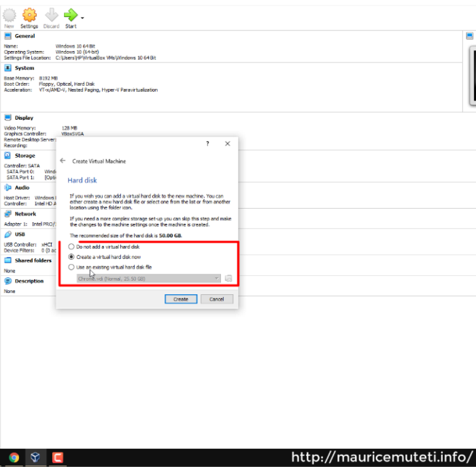The height and width of the screenshot is (467, 476).
Task: Click the VBoxSVGA graphics controller value
Action: [x=73, y=134]
